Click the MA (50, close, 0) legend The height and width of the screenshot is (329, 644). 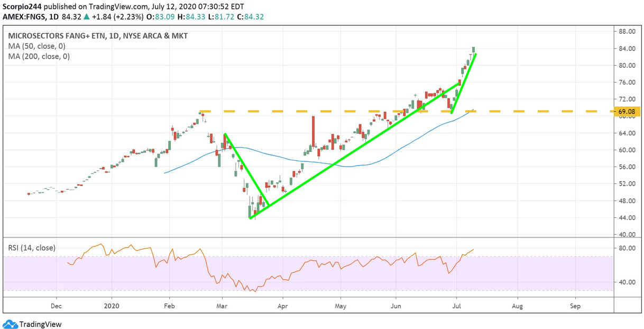click(x=38, y=46)
